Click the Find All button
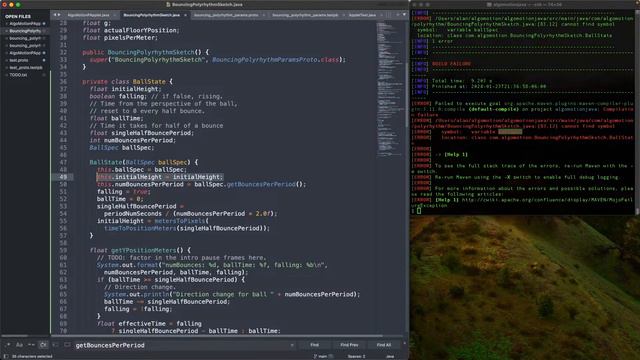Image resolution: width=640 pixels, height=360 pixels. [x=383, y=345]
